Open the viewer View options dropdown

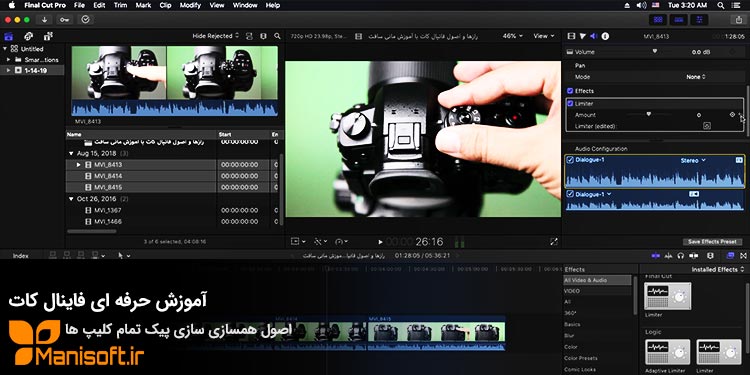pos(544,36)
